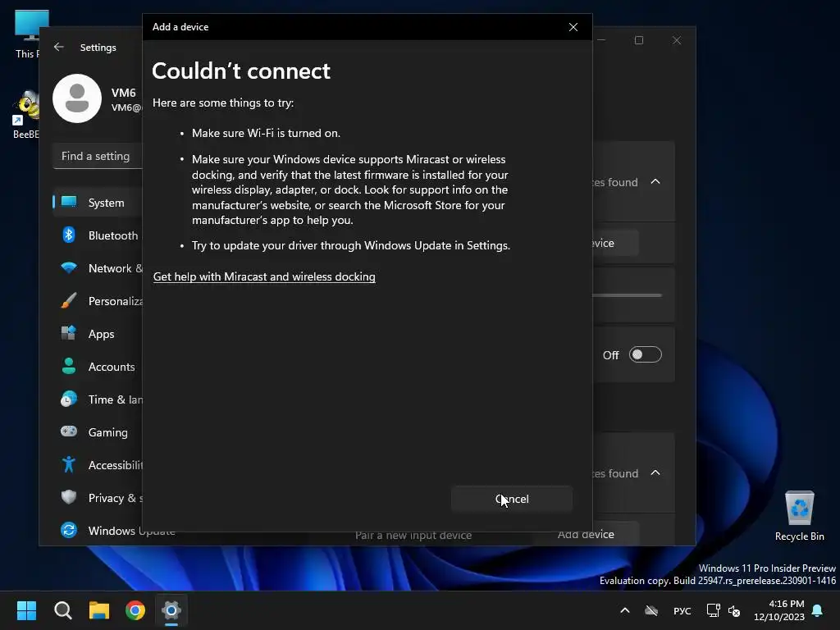Click the РУС language indicator in tray
This screenshot has height=630, width=840.
tap(682, 610)
